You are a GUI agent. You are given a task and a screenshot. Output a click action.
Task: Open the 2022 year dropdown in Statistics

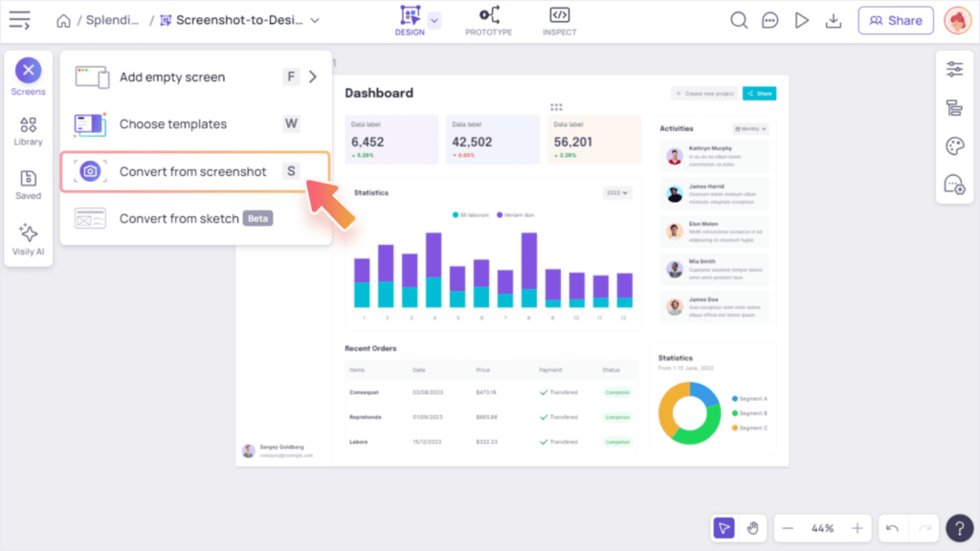tap(617, 193)
